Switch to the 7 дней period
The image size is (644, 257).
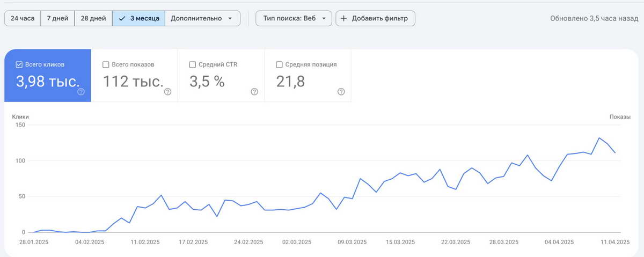[x=57, y=18]
